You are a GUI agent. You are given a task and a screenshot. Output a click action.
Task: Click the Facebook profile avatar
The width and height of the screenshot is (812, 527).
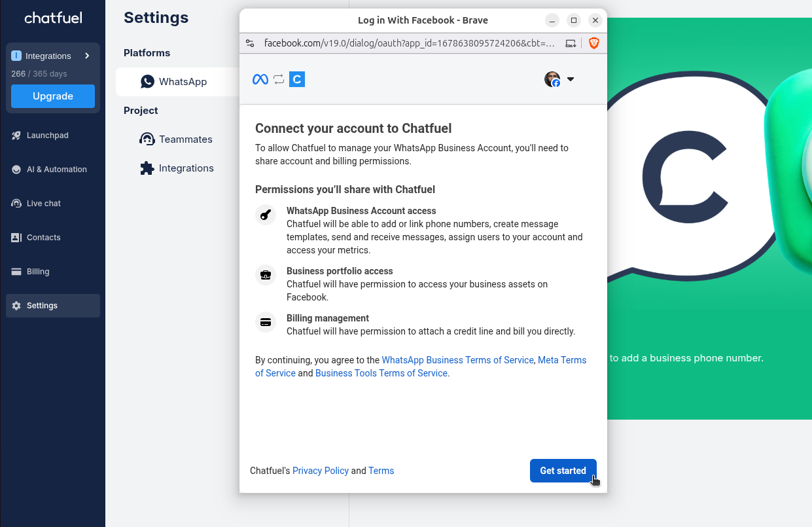coord(552,79)
